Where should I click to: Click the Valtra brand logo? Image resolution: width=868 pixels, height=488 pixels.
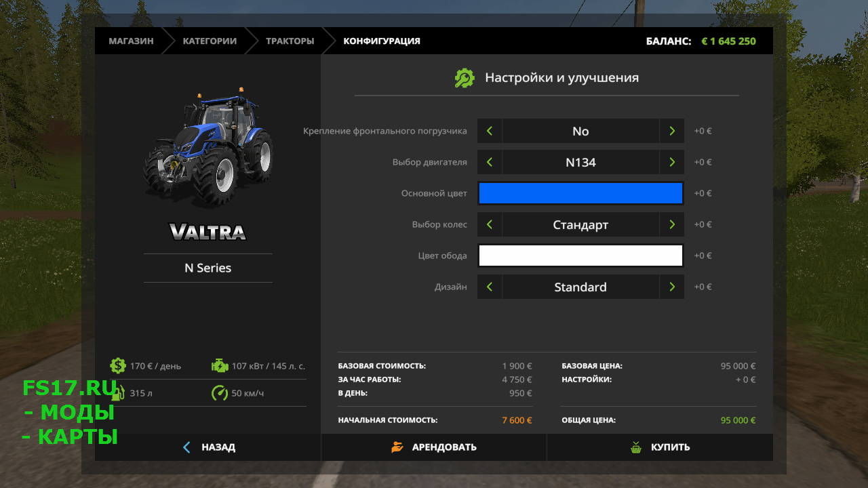[x=208, y=232]
